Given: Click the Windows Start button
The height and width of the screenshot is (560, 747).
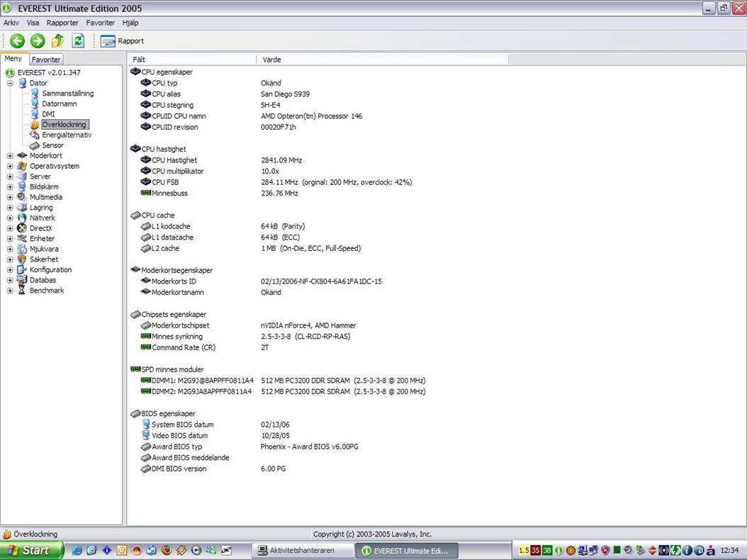Looking at the screenshot, I should click(x=32, y=551).
